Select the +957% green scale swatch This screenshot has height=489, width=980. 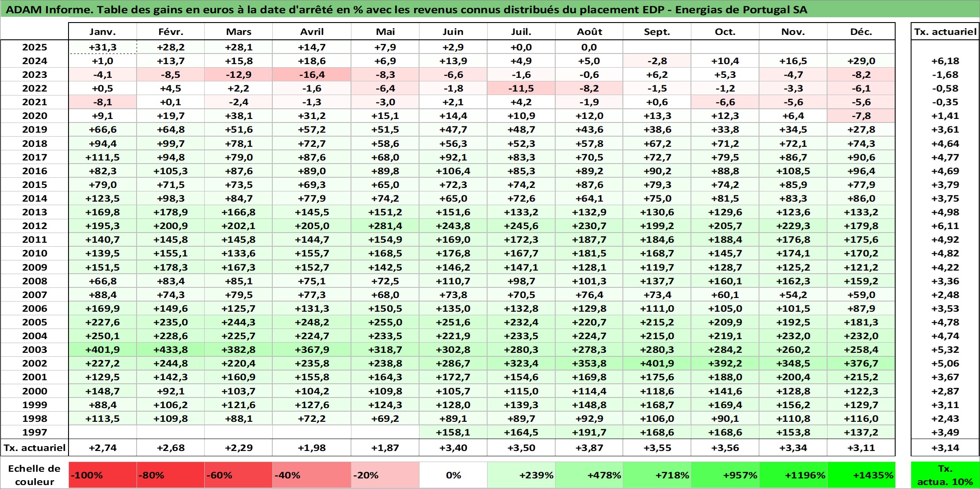(x=725, y=475)
